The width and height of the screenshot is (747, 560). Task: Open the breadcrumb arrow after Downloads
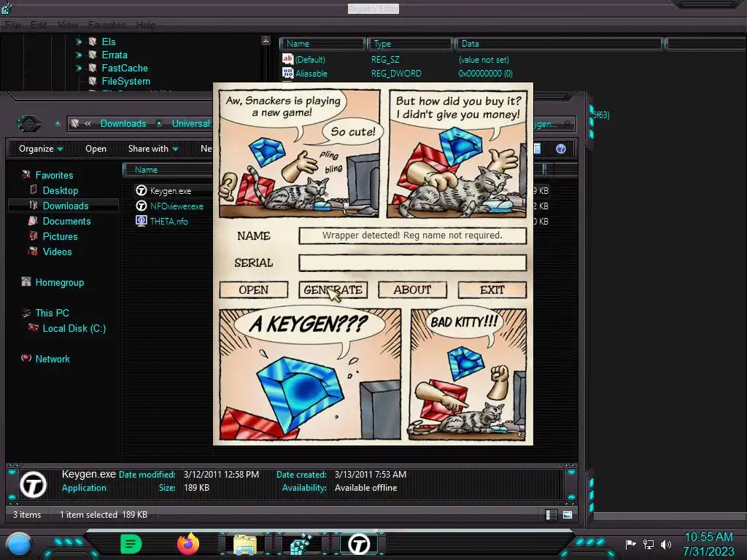tap(158, 123)
